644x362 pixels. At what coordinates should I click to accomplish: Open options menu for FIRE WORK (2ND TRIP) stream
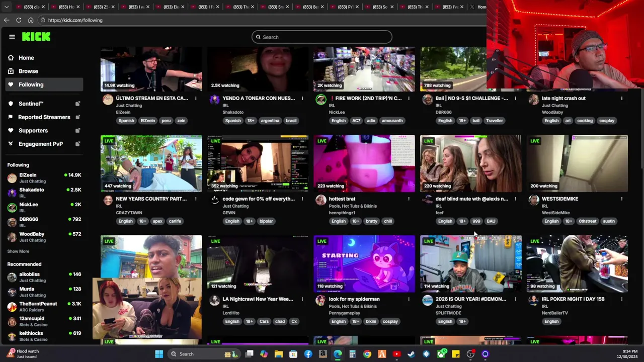(x=409, y=99)
